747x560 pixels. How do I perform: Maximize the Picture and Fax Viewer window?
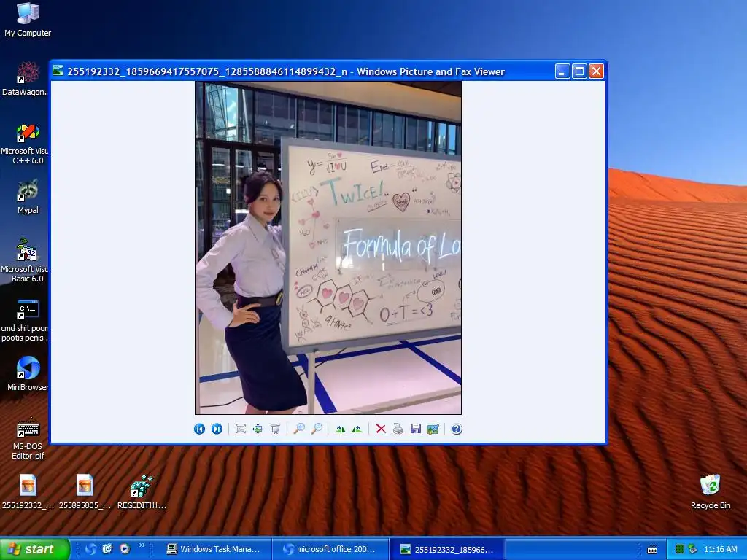click(x=579, y=71)
